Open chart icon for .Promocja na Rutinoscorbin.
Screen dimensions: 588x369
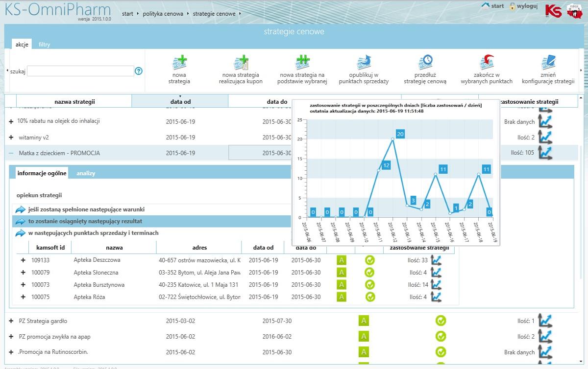pyautogui.click(x=545, y=352)
